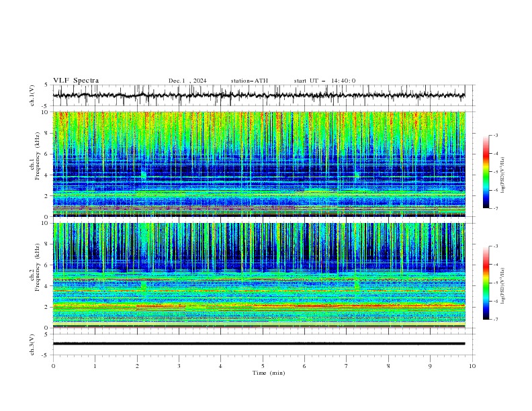The width and height of the screenshot is (532, 411).
Task: Click ch.1 colorbar tick label "-7"
Action: click(496, 208)
